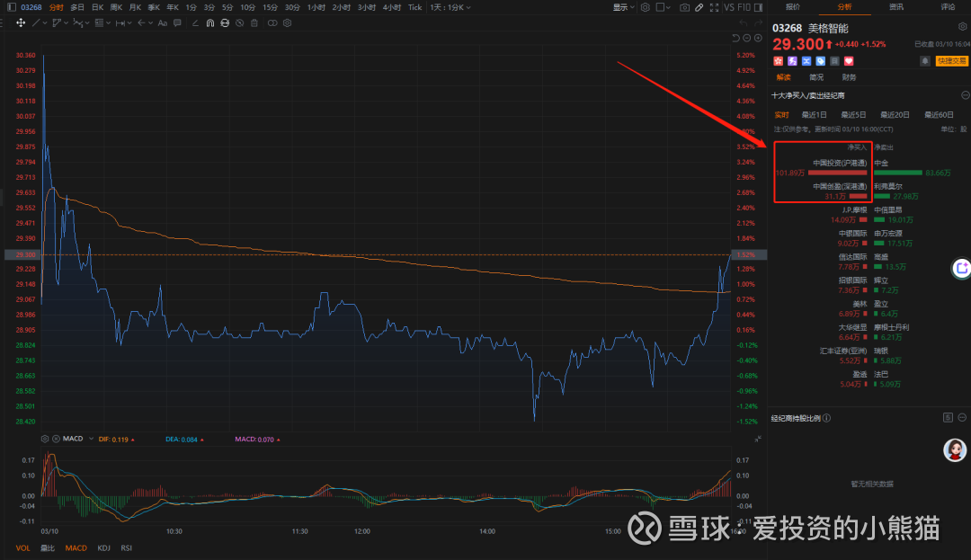Set a price alert bell
The image size is (971, 560).
click(924, 60)
